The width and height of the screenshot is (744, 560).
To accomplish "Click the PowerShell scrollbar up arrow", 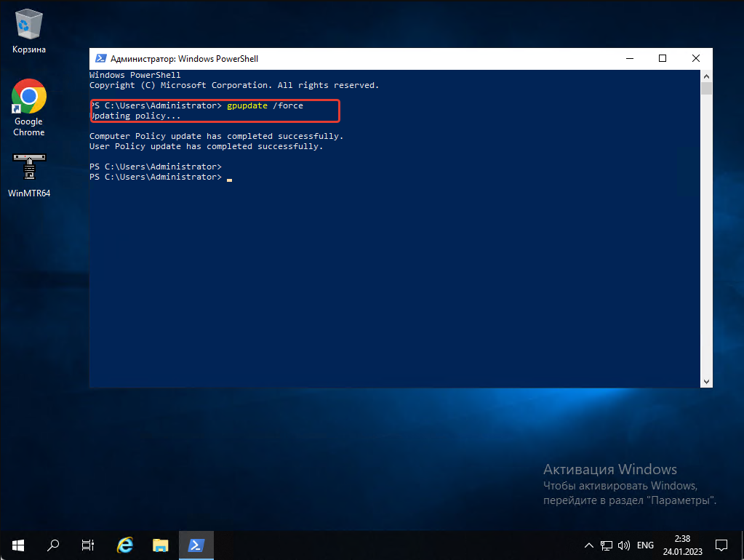I will tap(706, 76).
